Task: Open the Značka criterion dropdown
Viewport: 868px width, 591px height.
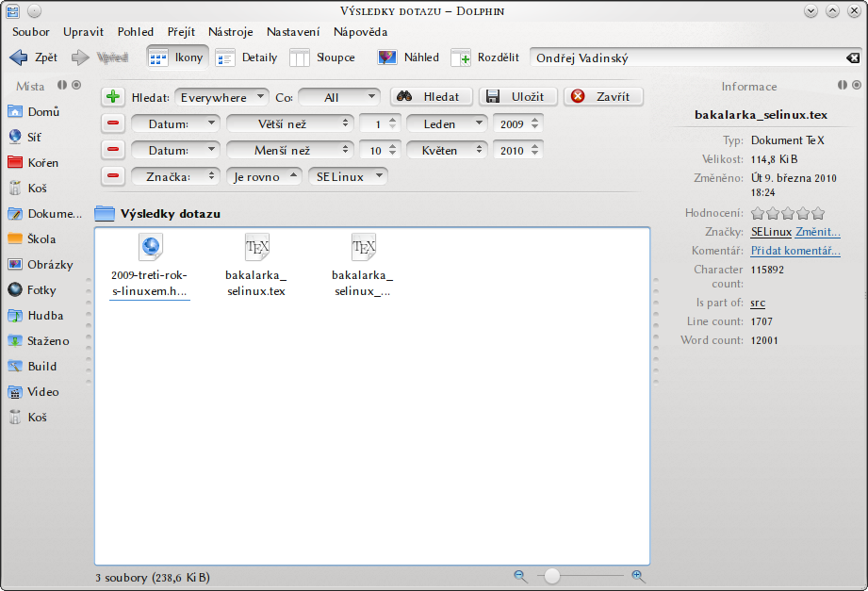Action: 175,176
